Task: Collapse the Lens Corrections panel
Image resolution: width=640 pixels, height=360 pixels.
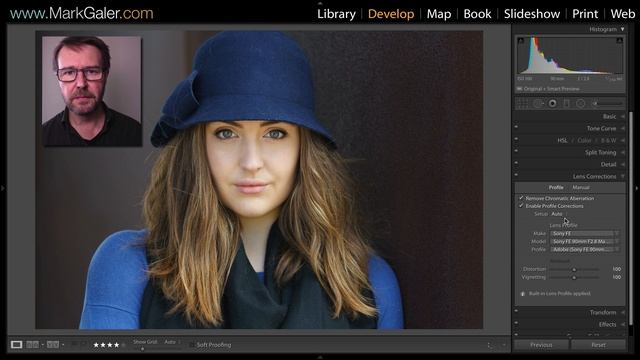Action: click(622, 177)
